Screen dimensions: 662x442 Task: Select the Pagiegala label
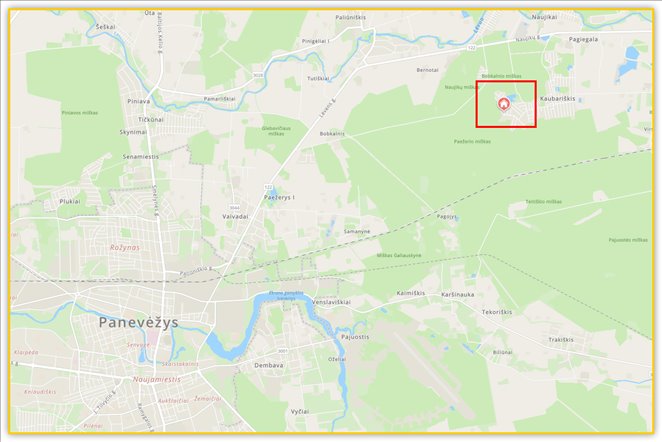(583, 39)
